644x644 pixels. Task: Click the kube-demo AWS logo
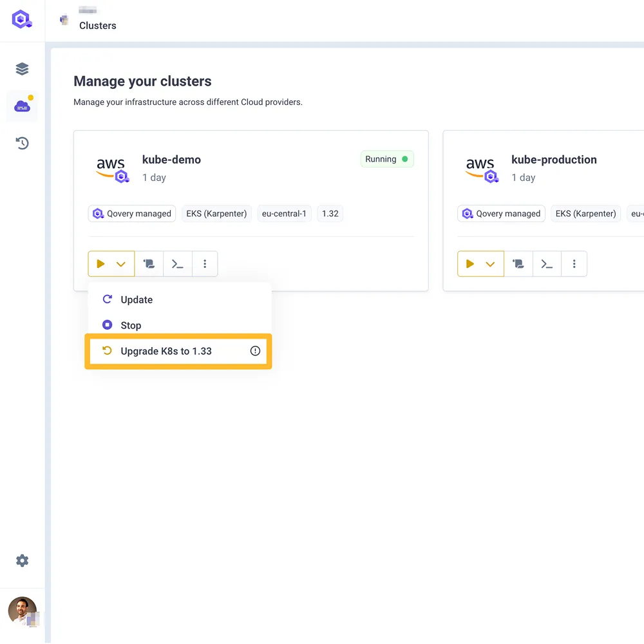(x=112, y=169)
